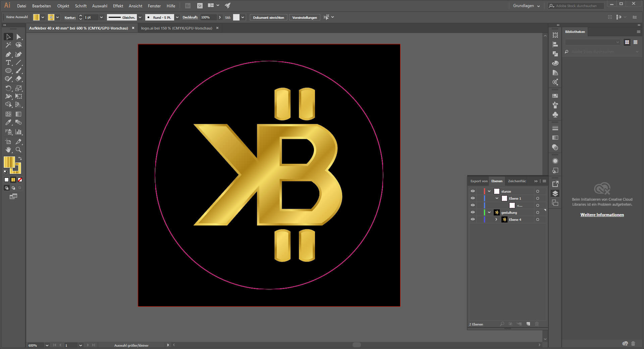The height and width of the screenshot is (349, 644).
Task: Select the Pen tool
Action: tap(8, 54)
